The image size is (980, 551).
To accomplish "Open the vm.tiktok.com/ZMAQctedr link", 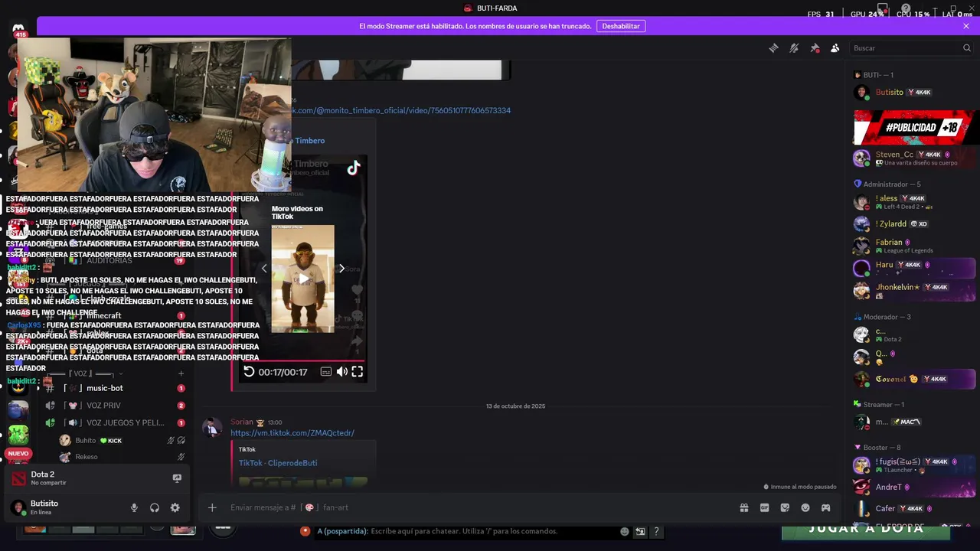I will tap(292, 433).
